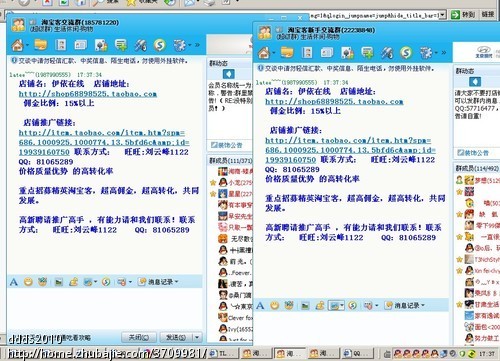Click 发送(S) send button
This screenshot has width=500, height=361.
coord(177,337)
